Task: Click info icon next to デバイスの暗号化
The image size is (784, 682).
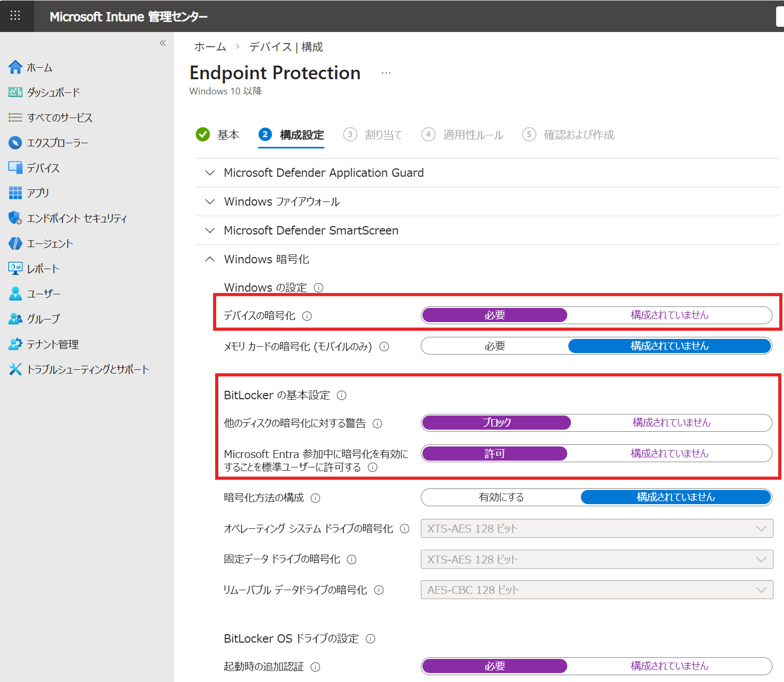Action: [308, 316]
